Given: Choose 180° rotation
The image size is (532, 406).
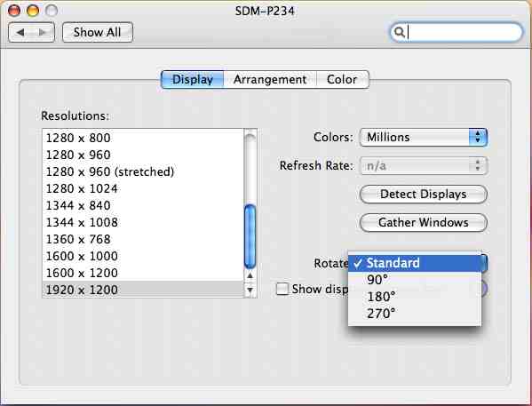Looking at the screenshot, I should pyautogui.click(x=415, y=297).
